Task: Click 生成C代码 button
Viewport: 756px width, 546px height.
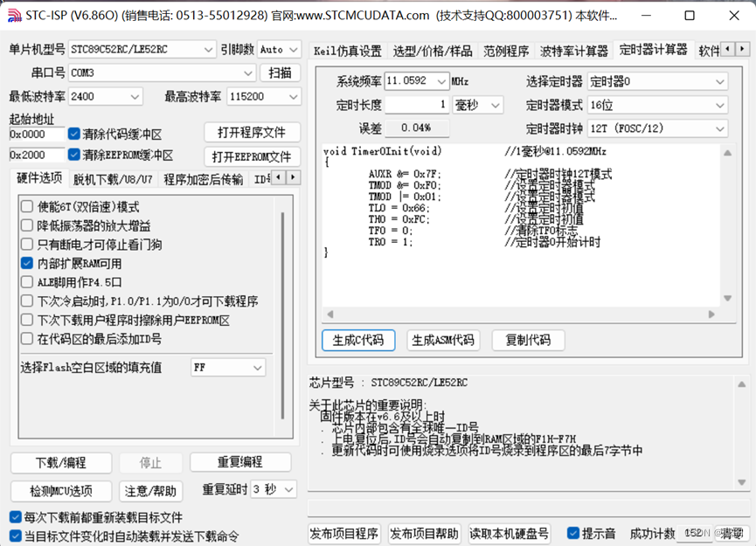Action: click(358, 340)
